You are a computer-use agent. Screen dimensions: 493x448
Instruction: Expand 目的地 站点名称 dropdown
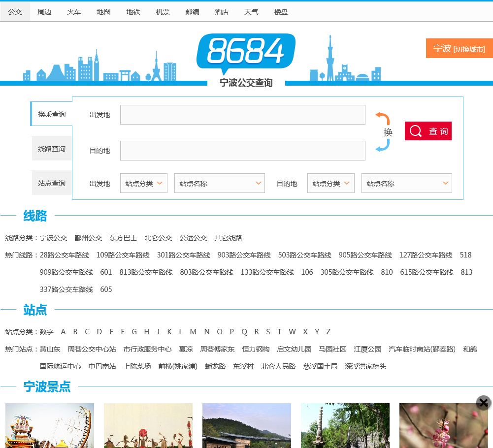coord(406,183)
